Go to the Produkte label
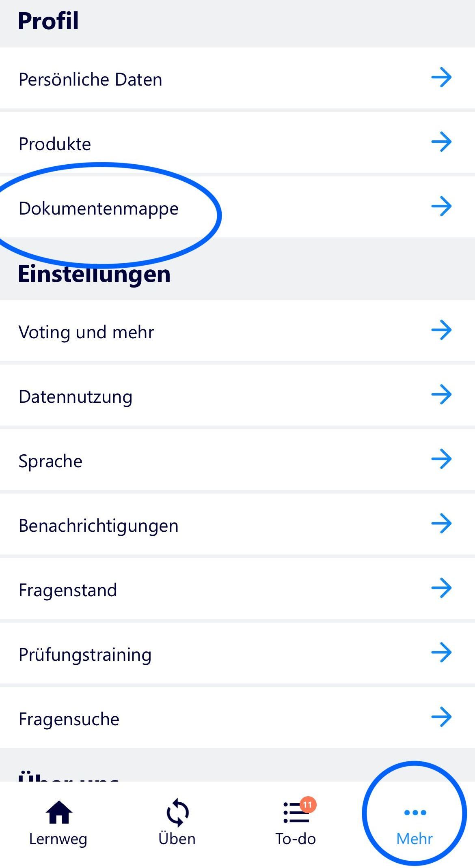Screen dimensions: 475x868 point(55,144)
